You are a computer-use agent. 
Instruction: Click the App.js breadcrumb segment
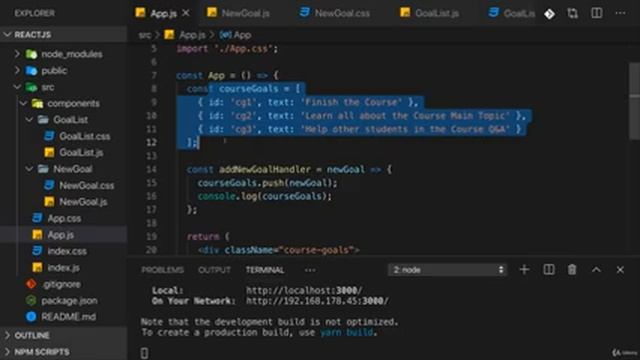185,35
